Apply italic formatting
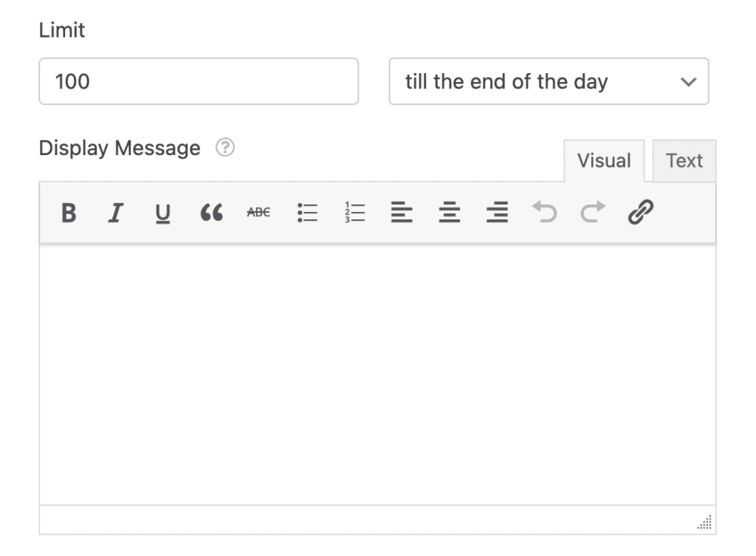The height and width of the screenshot is (556, 756). coord(115,213)
